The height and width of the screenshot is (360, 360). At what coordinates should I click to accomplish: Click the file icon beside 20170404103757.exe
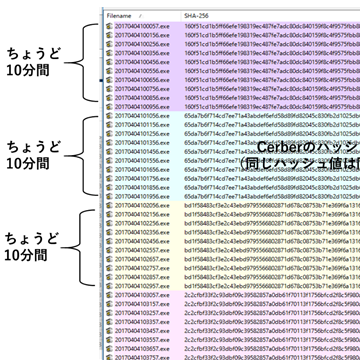pyautogui.click(x=109, y=357)
